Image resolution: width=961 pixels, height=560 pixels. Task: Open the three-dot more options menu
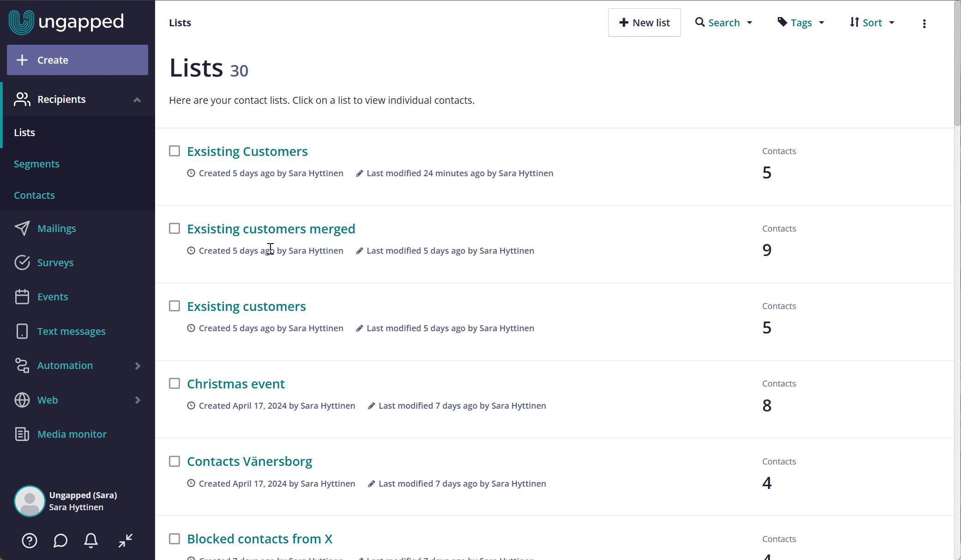point(924,24)
